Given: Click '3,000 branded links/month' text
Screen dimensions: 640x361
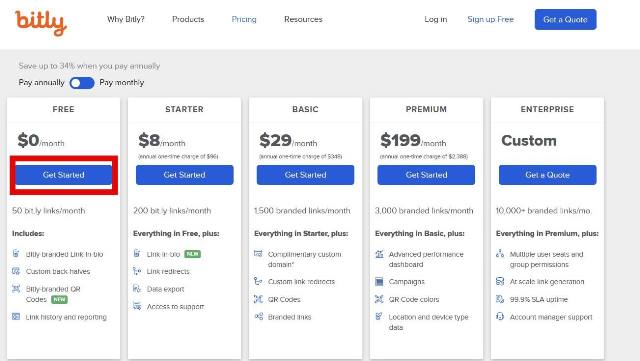Looking at the screenshot, I should pos(424,211).
